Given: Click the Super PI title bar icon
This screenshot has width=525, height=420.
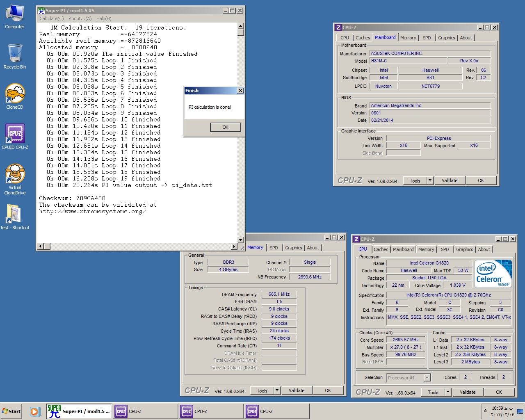Looking at the screenshot, I should (41, 11).
